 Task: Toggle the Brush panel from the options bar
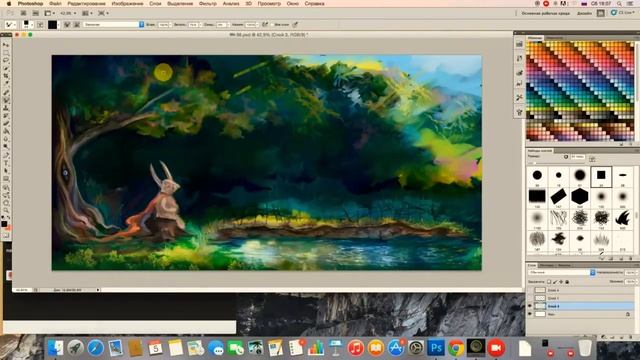point(40,24)
